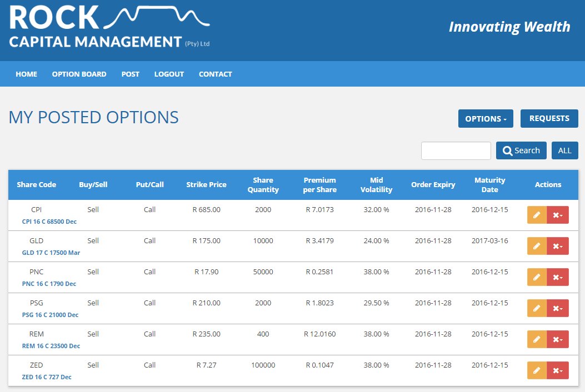Open CONTACT menu item
585x392 pixels.
(215, 74)
